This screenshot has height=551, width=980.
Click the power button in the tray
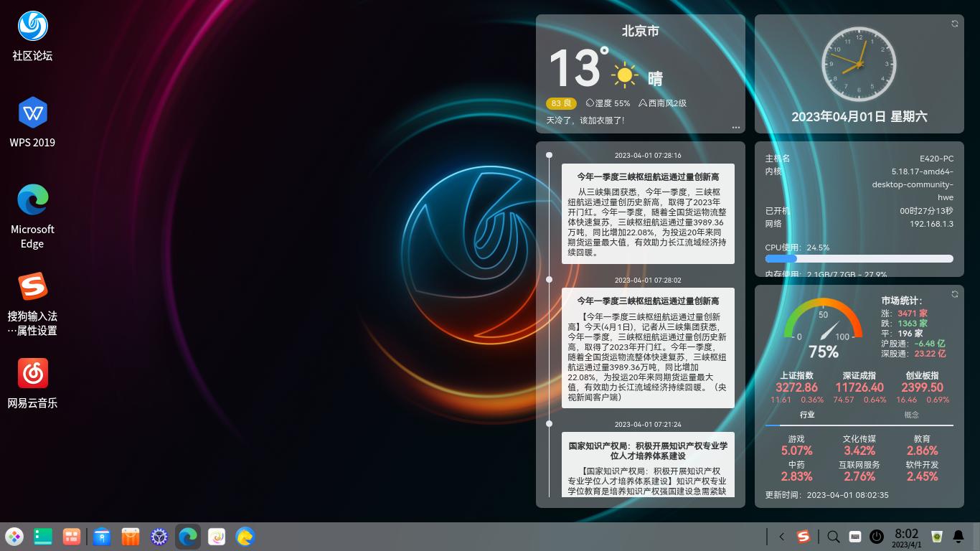[x=877, y=537]
